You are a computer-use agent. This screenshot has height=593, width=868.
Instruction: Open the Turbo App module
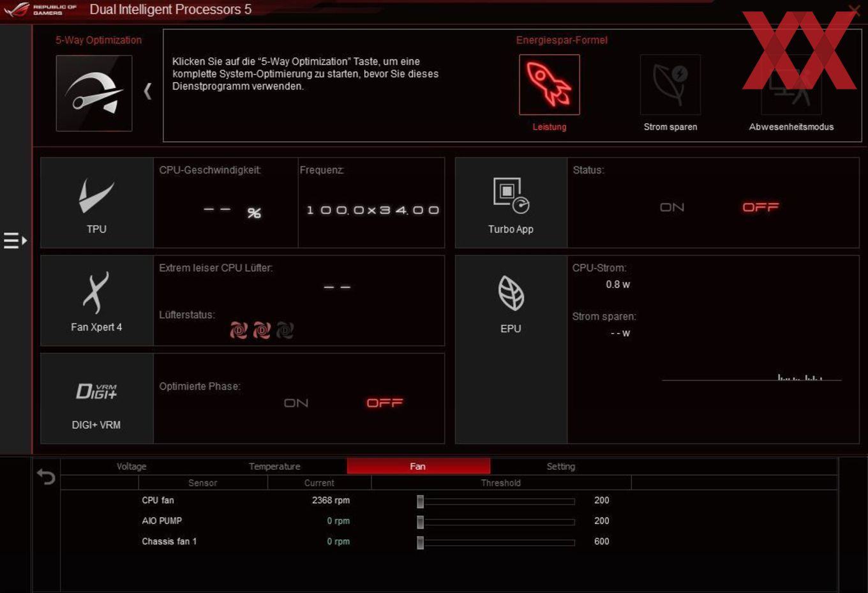click(511, 203)
